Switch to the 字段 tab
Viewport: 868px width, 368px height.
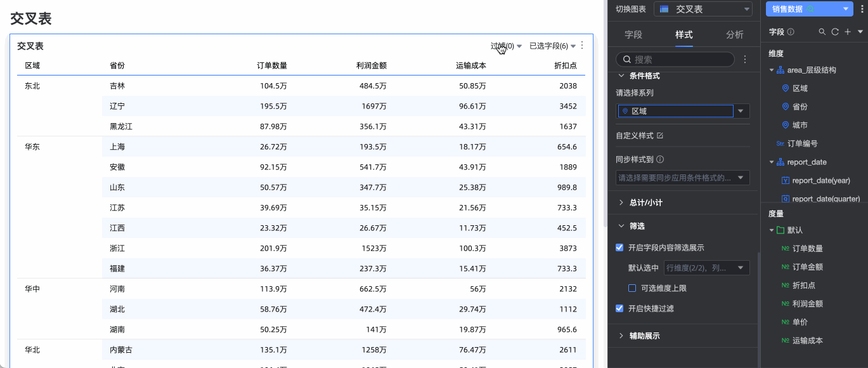[633, 35]
